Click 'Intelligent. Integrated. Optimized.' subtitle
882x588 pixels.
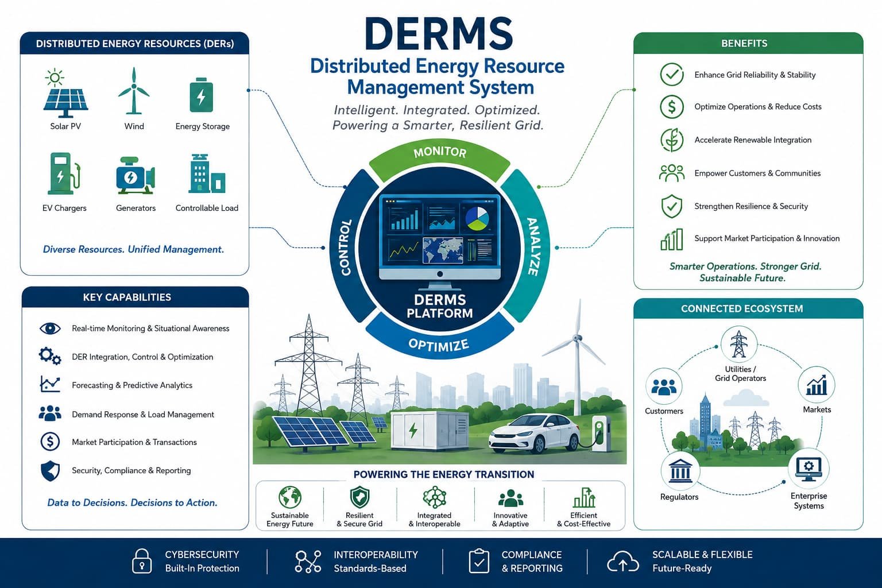coord(436,110)
